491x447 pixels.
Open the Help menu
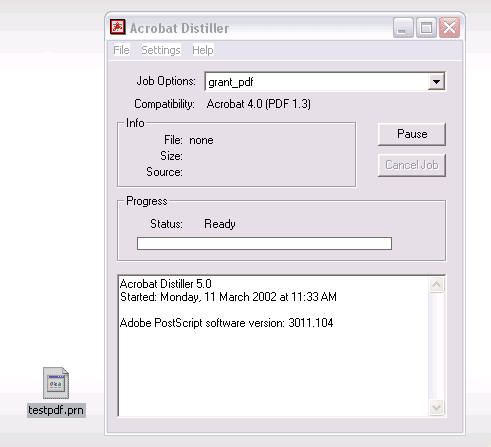click(x=203, y=50)
